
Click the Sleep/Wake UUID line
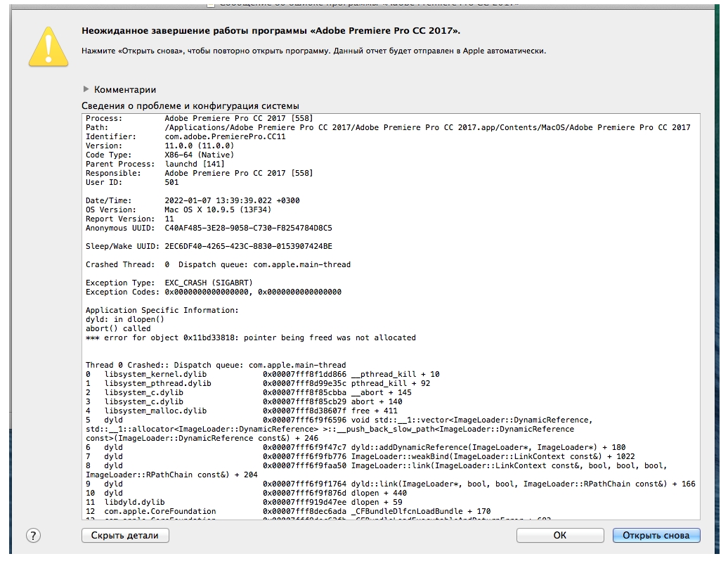point(209,246)
